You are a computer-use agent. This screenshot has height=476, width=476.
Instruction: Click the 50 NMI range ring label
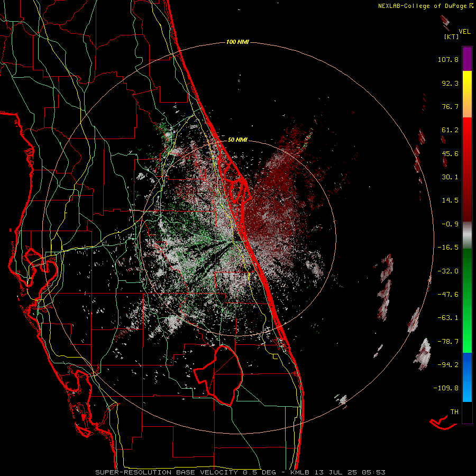click(237, 140)
